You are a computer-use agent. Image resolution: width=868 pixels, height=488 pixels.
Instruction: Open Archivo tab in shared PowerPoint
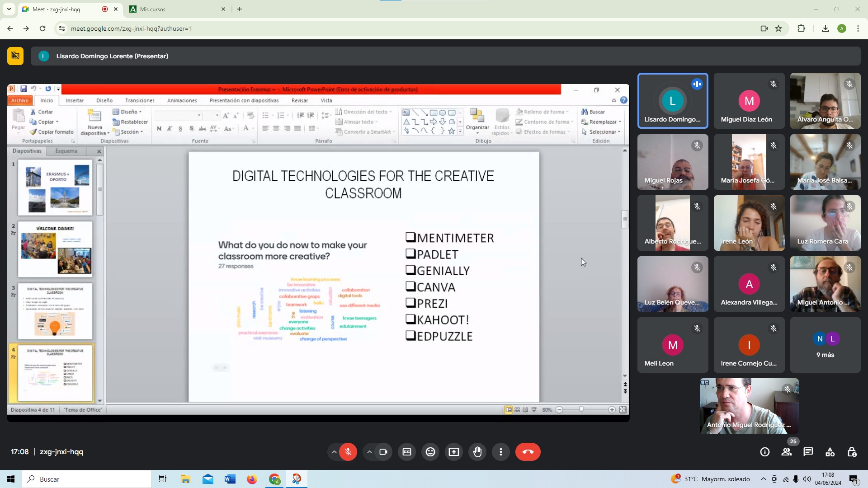tap(20, 100)
